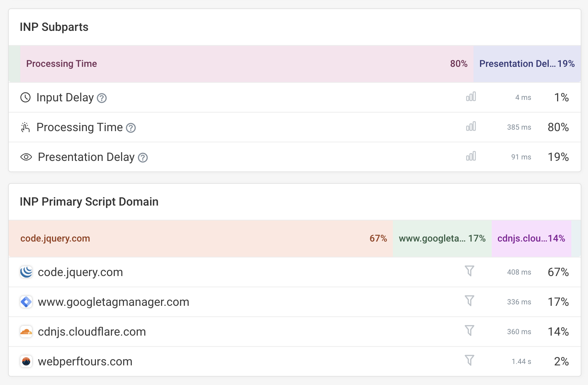The width and height of the screenshot is (588, 385).
Task: Click the Input Delay row label
Action: pyautogui.click(x=65, y=98)
